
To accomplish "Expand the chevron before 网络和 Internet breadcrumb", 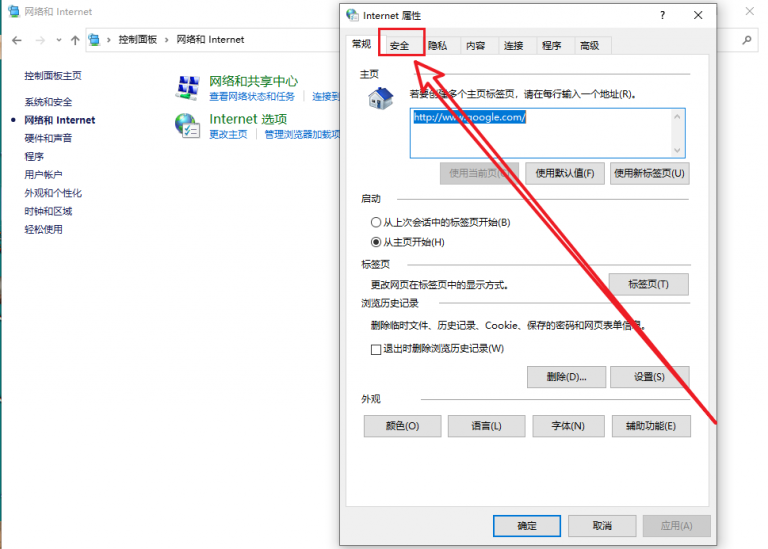I will pyautogui.click(x=167, y=40).
